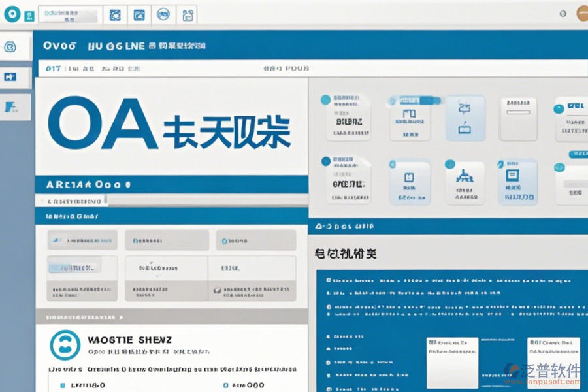Select the flag icon in the left sidebar

click(x=10, y=75)
